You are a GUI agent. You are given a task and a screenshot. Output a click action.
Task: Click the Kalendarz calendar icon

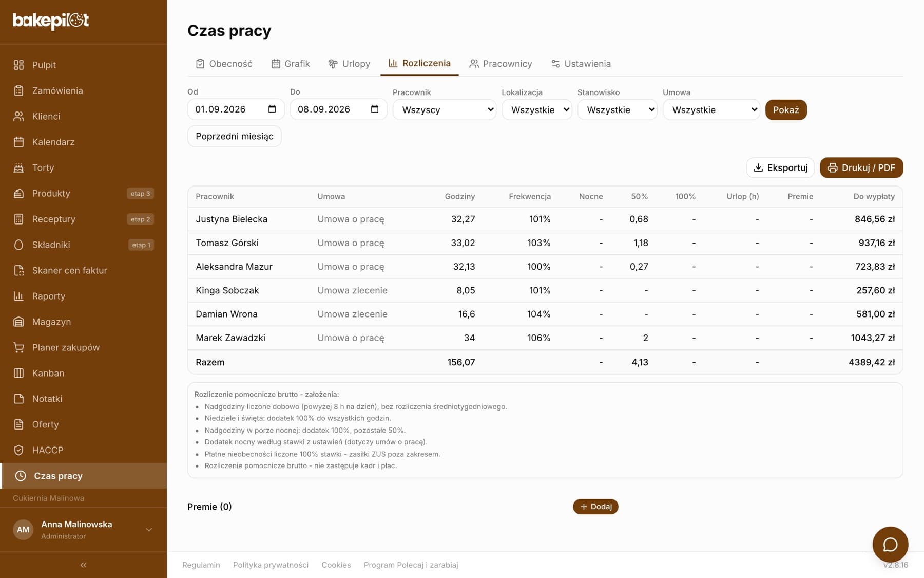point(18,142)
